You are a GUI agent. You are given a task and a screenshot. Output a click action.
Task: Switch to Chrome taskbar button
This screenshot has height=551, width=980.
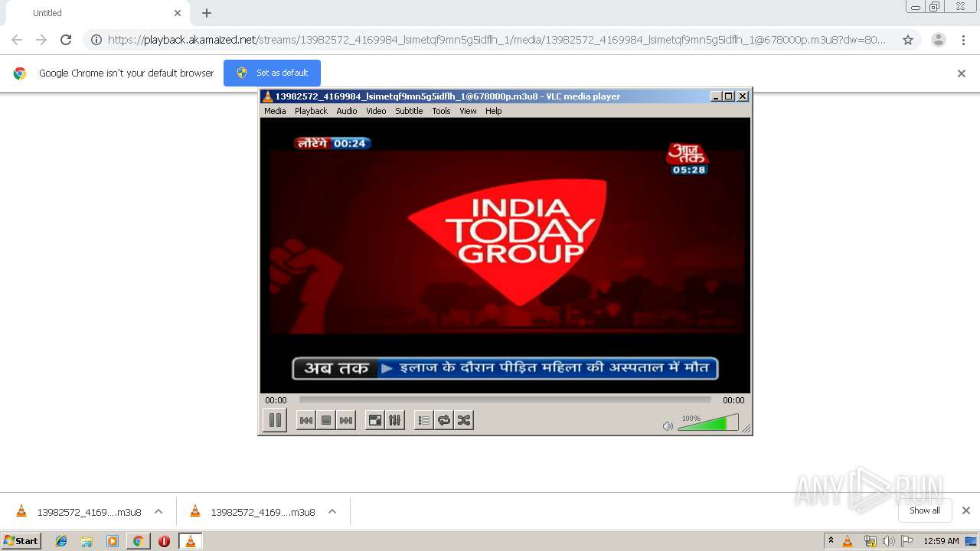point(138,541)
